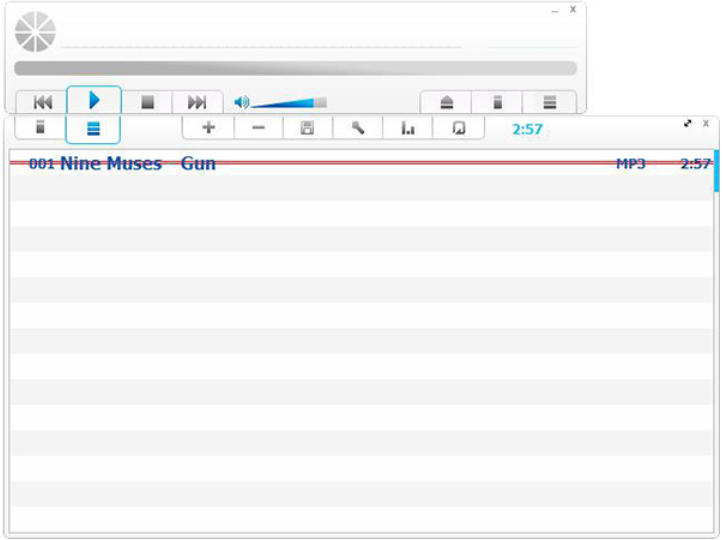723x540 pixels.
Task: Click the playlist window expand arrows
Action: pos(688,123)
